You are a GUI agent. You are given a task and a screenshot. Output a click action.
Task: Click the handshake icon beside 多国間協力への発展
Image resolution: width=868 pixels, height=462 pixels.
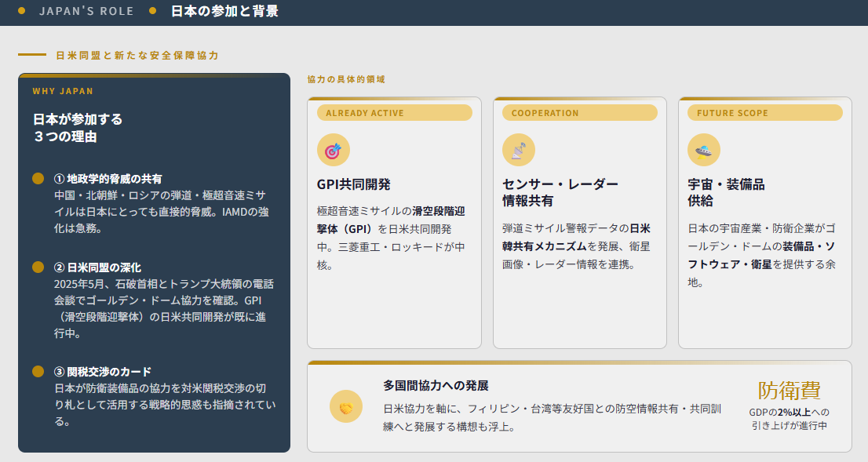(346, 406)
